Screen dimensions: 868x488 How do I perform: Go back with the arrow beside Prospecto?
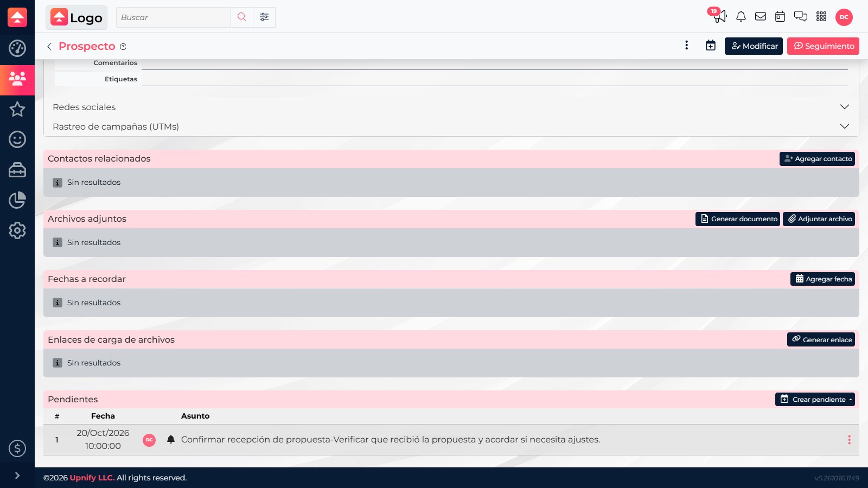[49, 47]
